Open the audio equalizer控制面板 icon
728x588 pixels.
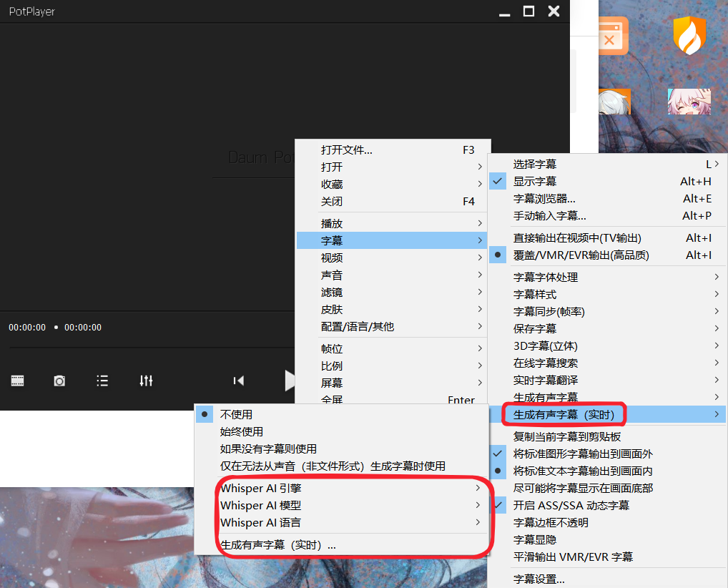tap(146, 381)
